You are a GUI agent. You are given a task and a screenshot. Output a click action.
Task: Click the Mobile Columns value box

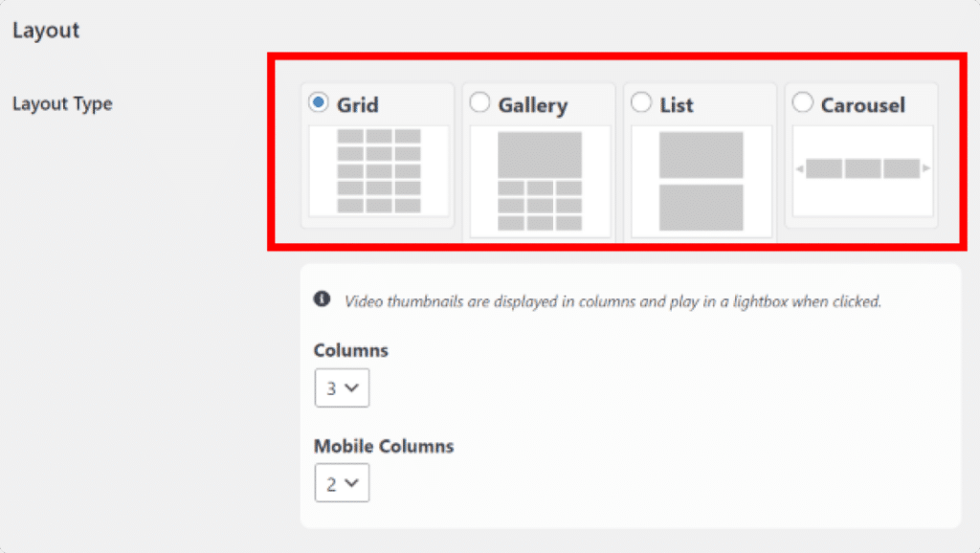tap(342, 482)
